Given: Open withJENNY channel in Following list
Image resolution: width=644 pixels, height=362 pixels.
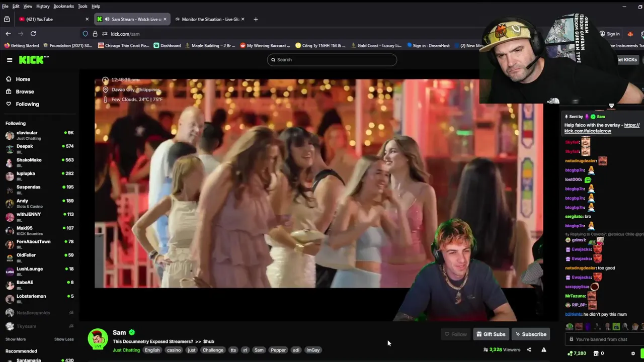Looking at the screenshot, I should pyautogui.click(x=39, y=217).
